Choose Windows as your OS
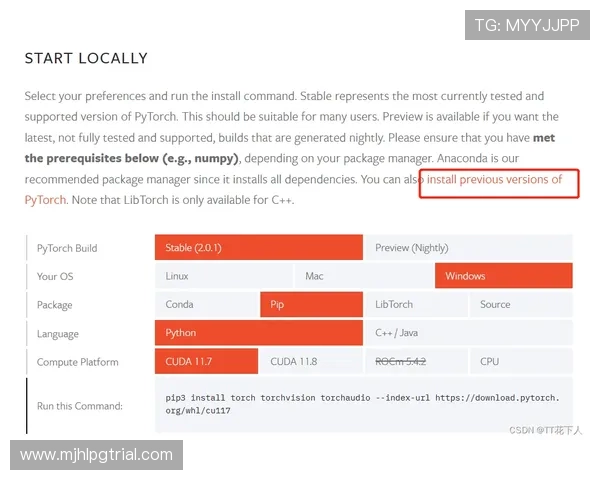Screen dimensions: 600x480 [503, 276]
